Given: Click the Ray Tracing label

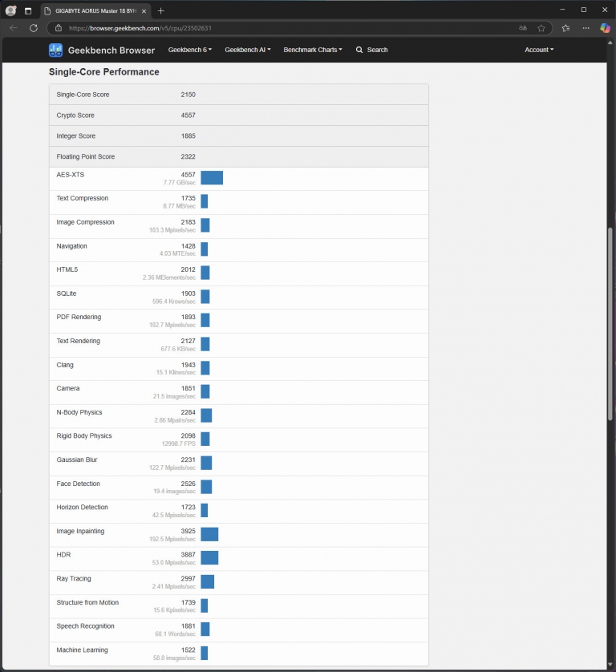Looking at the screenshot, I should tap(74, 579).
